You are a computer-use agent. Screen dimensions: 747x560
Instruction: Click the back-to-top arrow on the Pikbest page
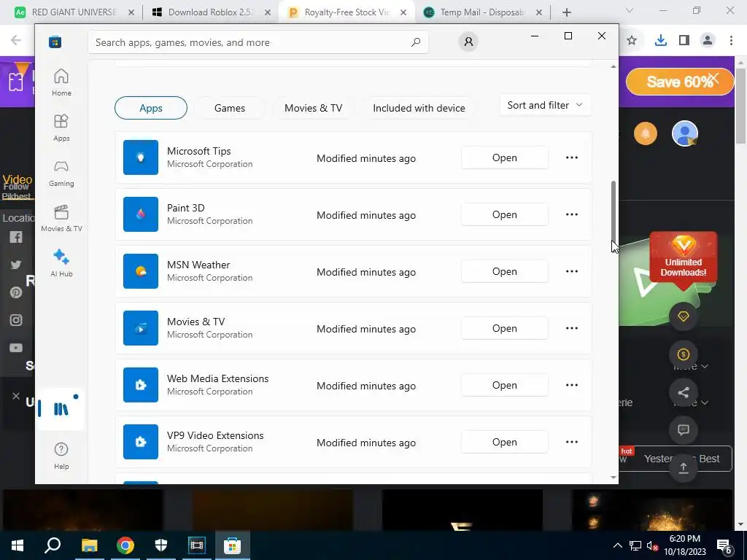click(683, 468)
